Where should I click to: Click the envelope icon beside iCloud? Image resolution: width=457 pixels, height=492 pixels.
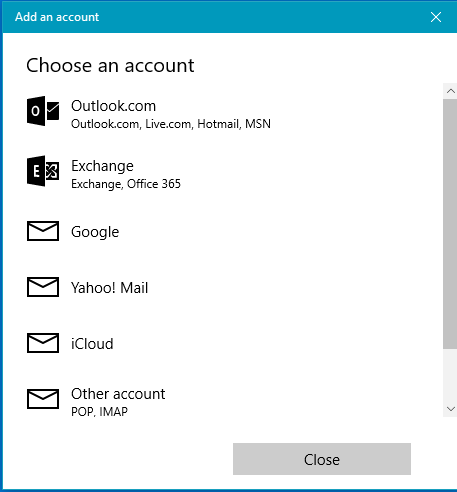[x=43, y=343]
